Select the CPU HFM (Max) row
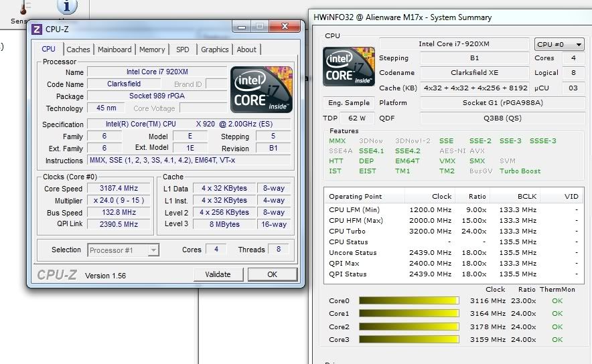Image resolution: width=592 pixels, height=364 pixels. (453, 220)
